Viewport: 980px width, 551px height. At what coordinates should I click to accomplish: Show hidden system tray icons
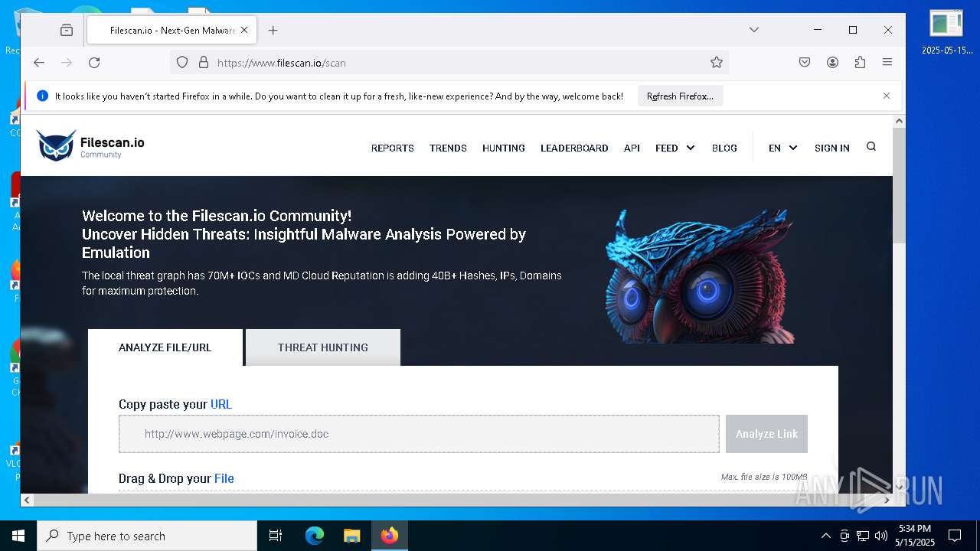[x=825, y=536]
